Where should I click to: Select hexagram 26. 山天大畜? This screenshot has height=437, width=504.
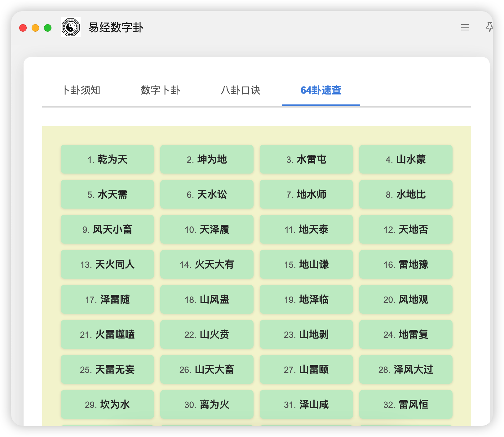coord(207,369)
